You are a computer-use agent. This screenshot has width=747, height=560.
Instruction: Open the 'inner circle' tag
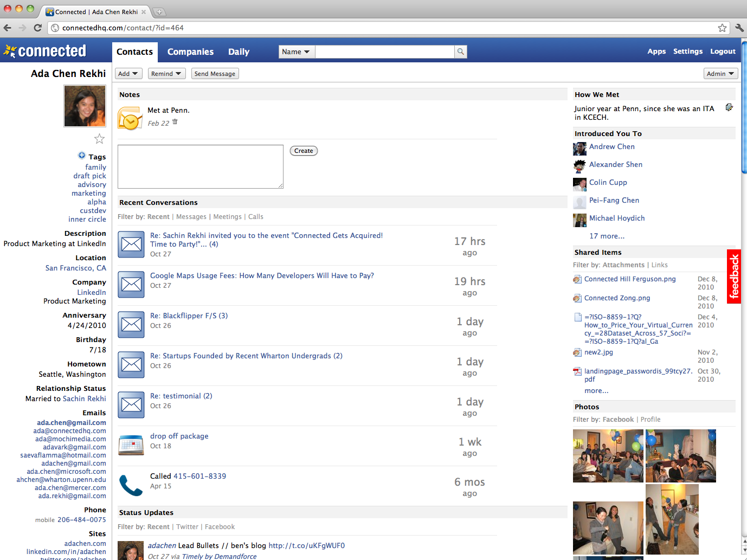(x=87, y=220)
